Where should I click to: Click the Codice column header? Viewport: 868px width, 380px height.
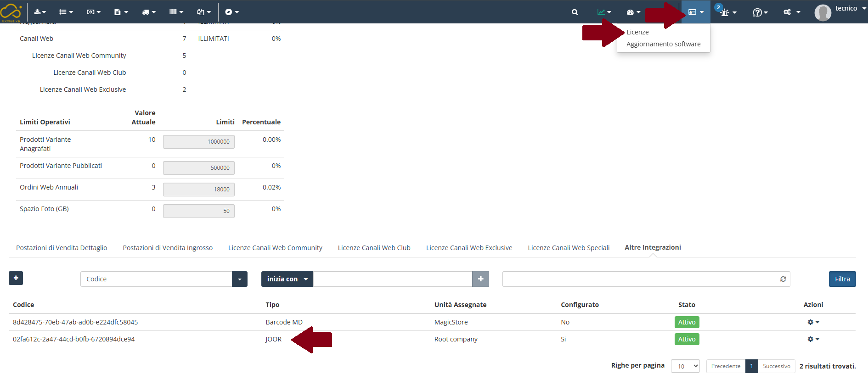pos(23,305)
